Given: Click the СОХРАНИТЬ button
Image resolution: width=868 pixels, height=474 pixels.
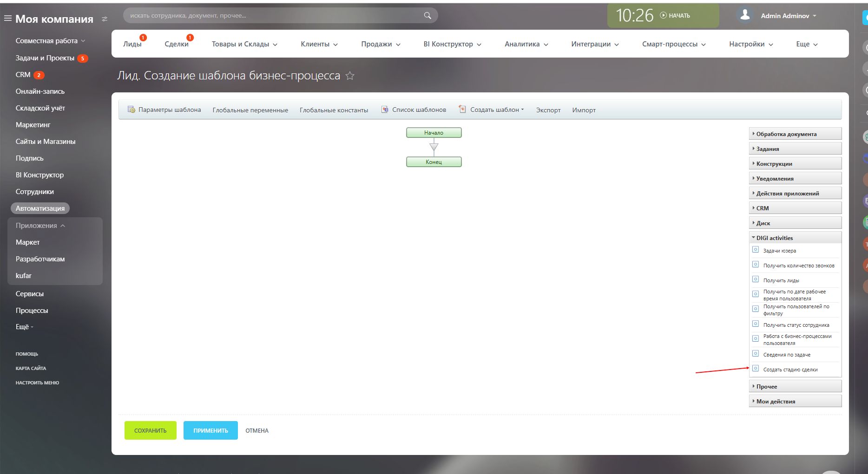Looking at the screenshot, I should coord(150,430).
